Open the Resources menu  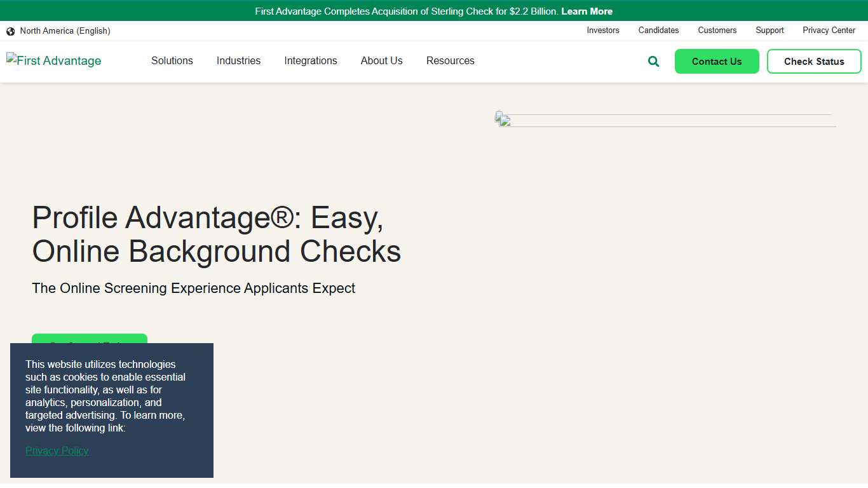[450, 61]
